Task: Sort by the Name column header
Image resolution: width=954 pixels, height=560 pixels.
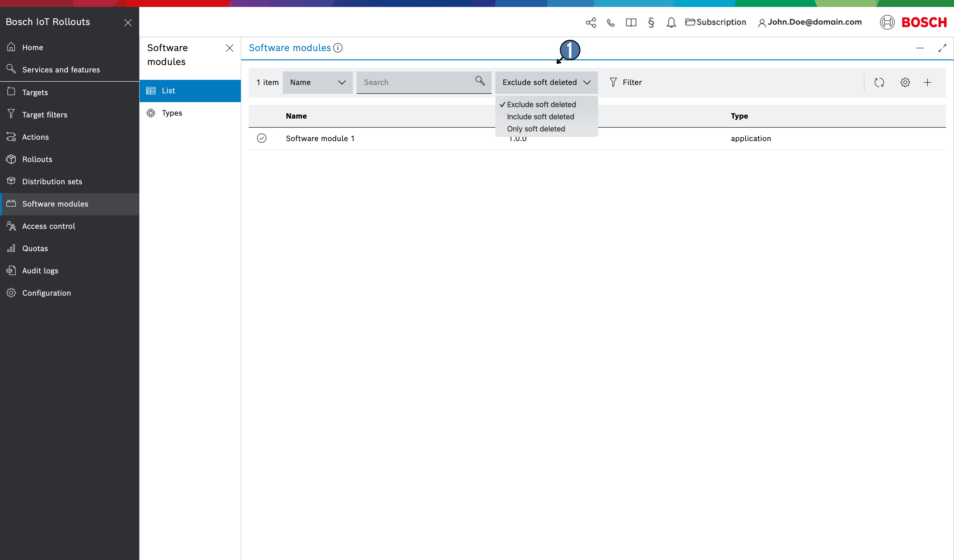Action: point(297,116)
